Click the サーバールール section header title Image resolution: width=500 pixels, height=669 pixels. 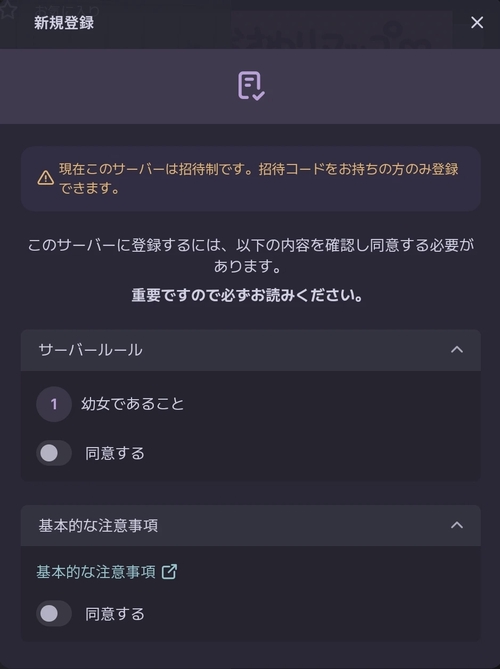point(90,350)
